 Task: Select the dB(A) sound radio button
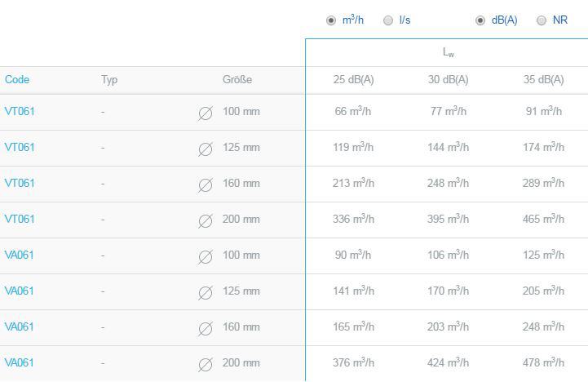pos(480,20)
